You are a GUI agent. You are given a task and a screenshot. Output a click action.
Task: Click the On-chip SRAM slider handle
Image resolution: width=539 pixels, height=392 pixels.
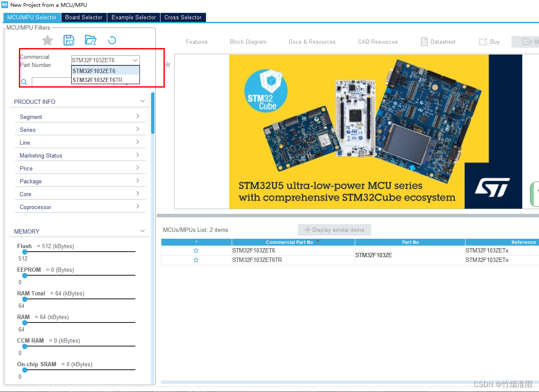pyautogui.click(x=25, y=370)
